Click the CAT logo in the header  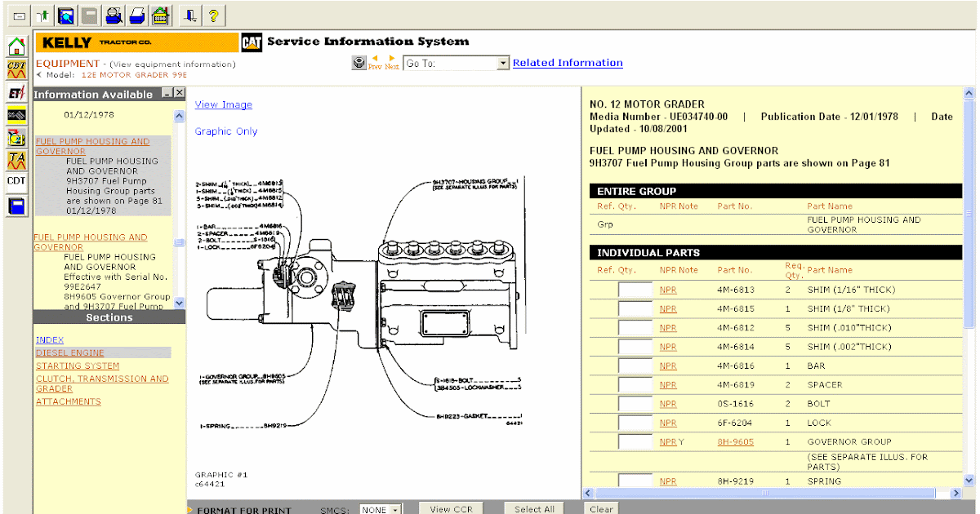[252, 42]
